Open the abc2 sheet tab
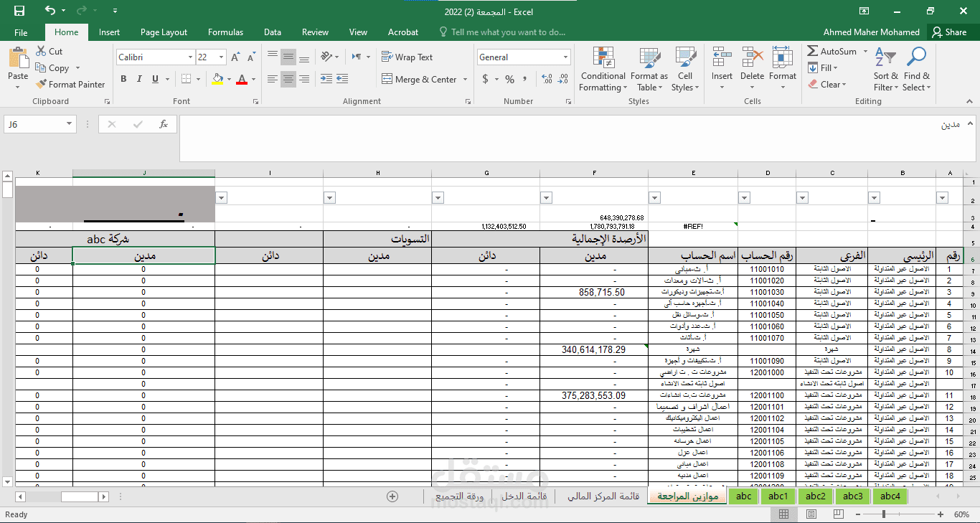 pos(816,496)
